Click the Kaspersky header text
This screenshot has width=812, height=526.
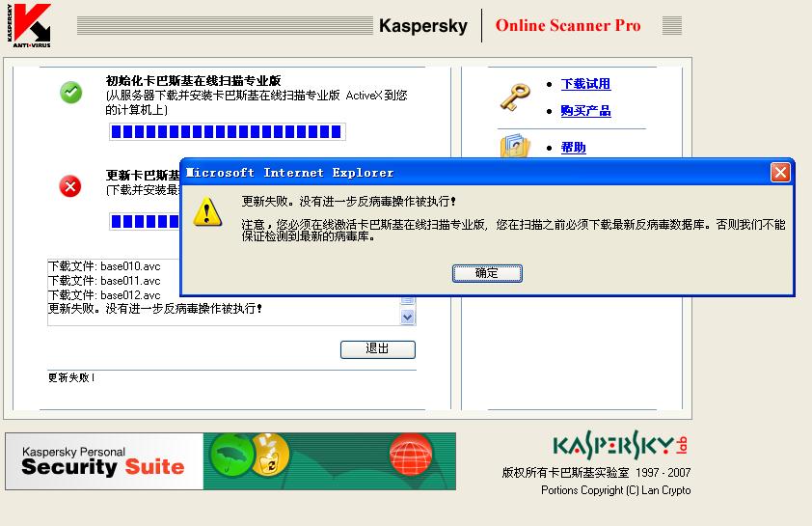[423, 26]
